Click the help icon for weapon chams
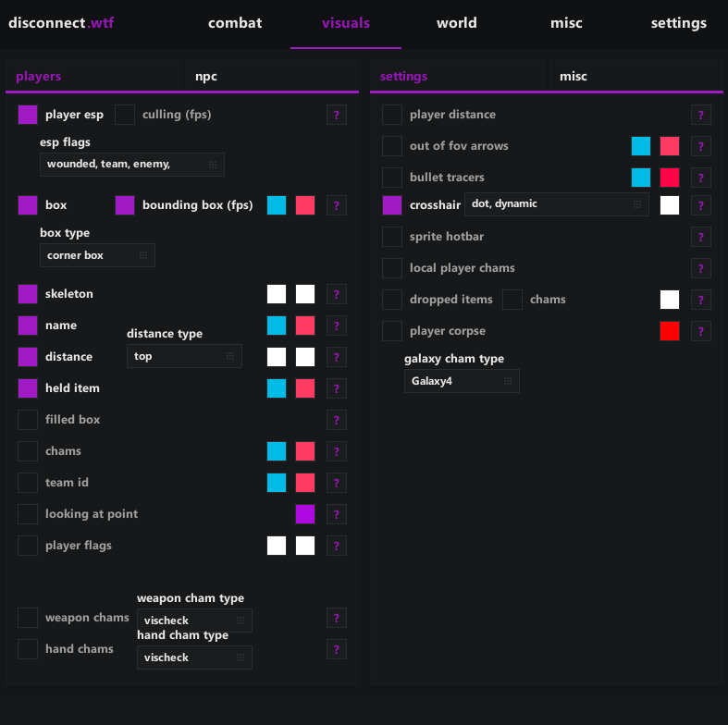Image resolution: width=728 pixels, height=725 pixels. [337, 618]
